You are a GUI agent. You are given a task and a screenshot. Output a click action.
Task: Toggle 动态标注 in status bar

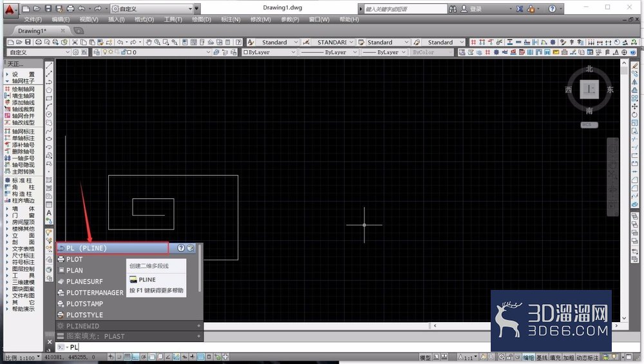(x=587, y=358)
